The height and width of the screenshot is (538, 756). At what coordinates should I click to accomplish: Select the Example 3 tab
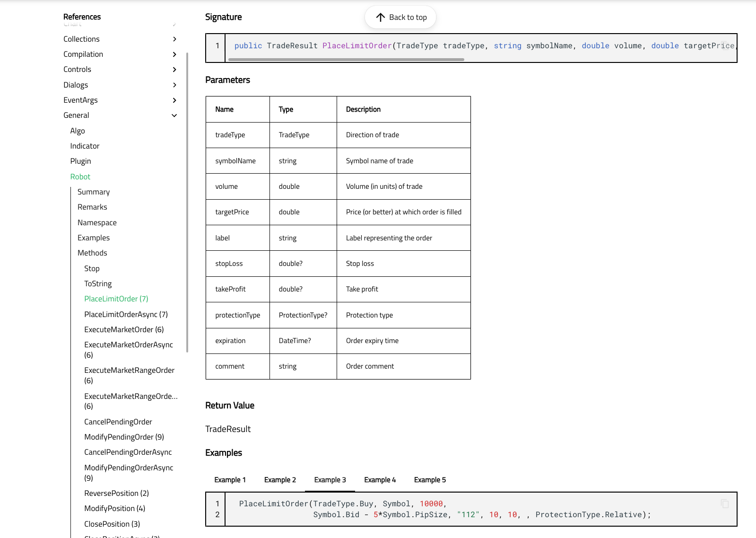tap(330, 480)
